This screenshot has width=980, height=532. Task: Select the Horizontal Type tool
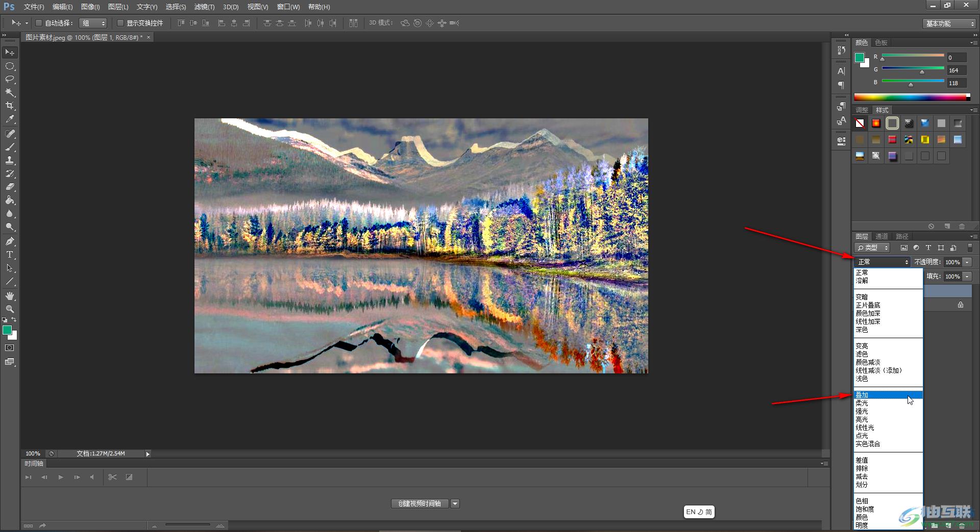[10, 255]
